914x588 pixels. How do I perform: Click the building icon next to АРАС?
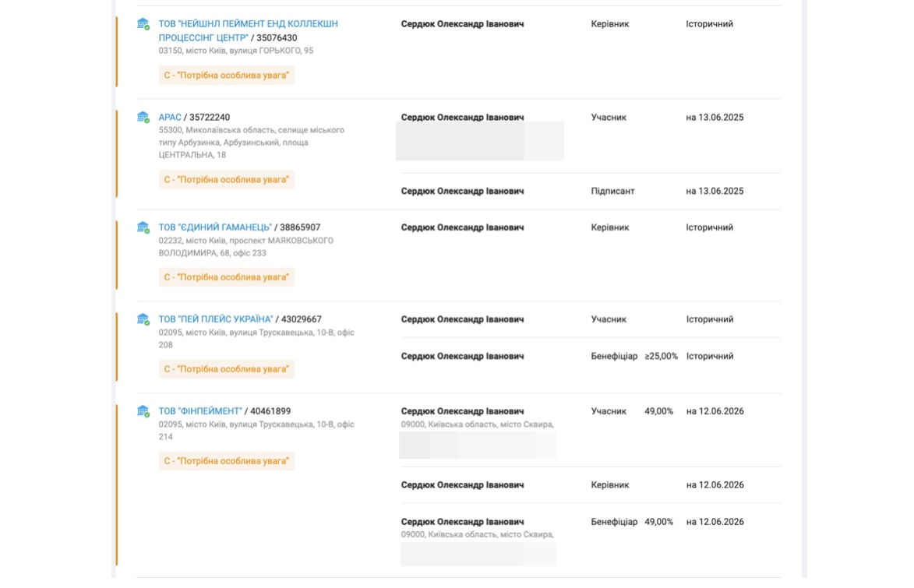point(143,117)
